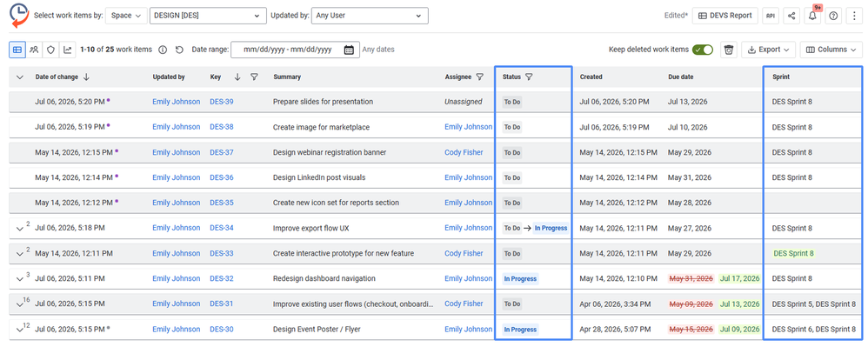The width and height of the screenshot is (868, 347).
Task: Open the DEVS Report button
Action: coord(724,16)
